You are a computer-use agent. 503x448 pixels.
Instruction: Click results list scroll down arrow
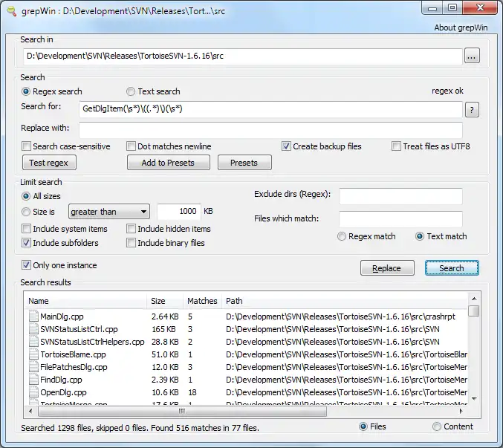click(x=474, y=399)
